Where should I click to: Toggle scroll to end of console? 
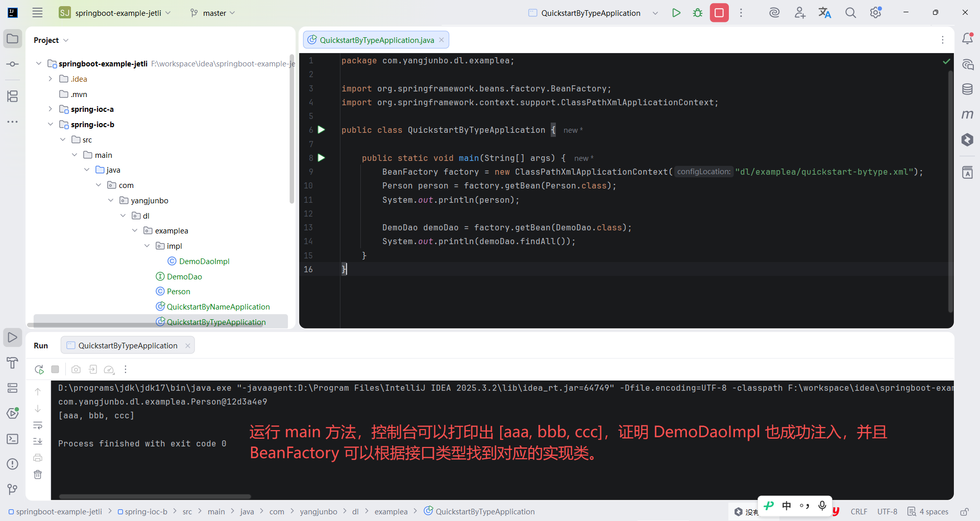pos(38,441)
